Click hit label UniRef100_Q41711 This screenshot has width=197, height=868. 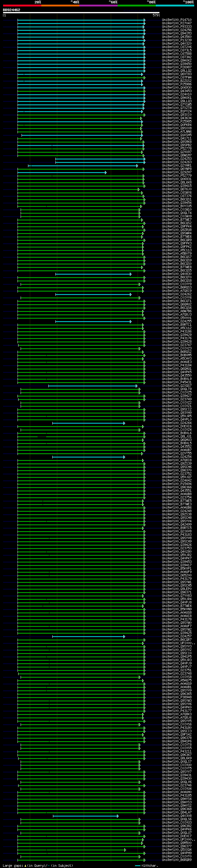176,139
